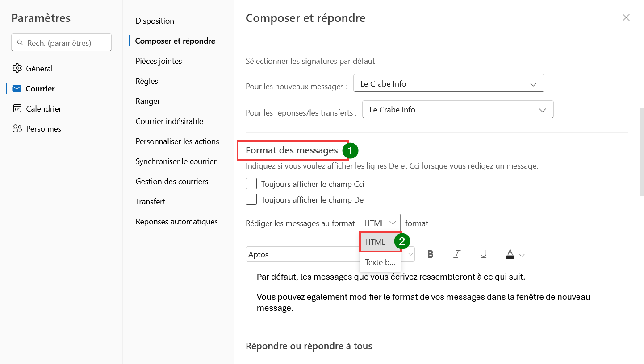Click the Général gear icon
The image size is (644, 364).
click(x=17, y=68)
